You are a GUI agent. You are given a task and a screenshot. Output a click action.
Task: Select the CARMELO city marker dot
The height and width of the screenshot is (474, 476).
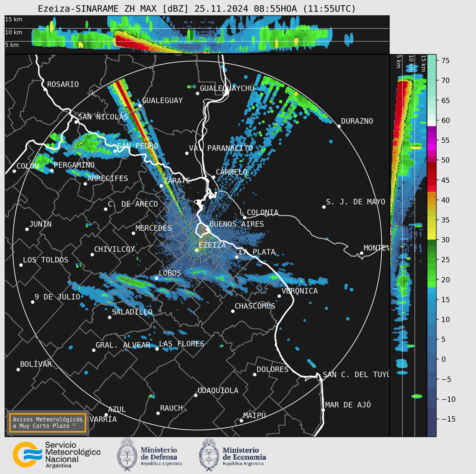(214, 177)
